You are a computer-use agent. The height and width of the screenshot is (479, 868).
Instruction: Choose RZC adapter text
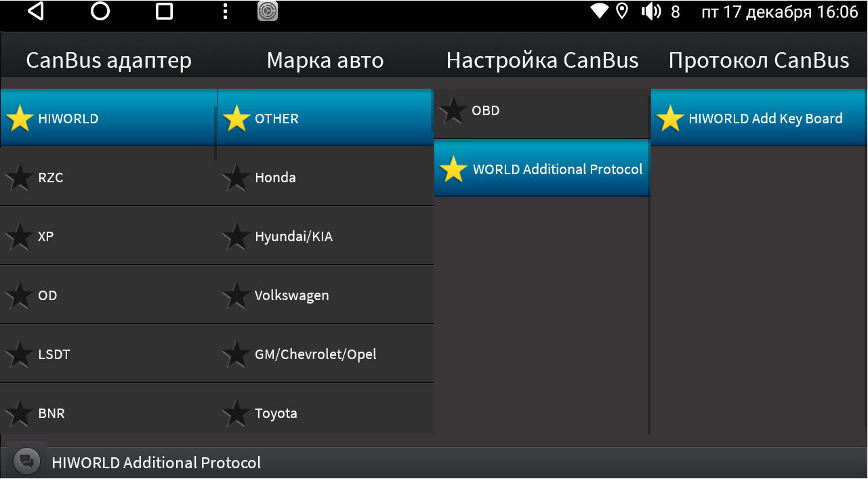pyautogui.click(x=51, y=178)
